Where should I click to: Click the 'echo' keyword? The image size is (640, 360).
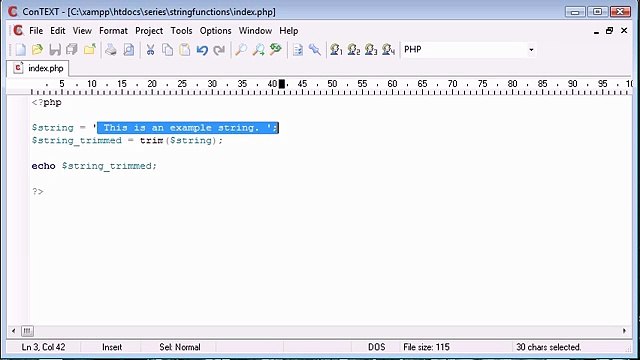pyautogui.click(x=43, y=166)
